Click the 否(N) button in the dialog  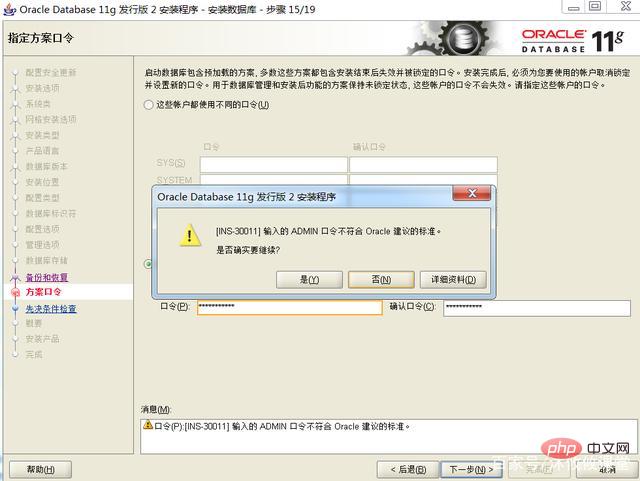(x=381, y=280)
